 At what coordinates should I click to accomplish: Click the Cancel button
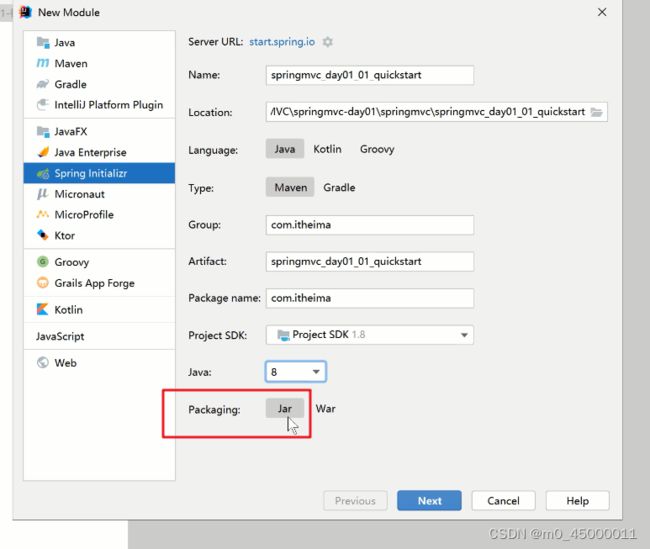pos(503,500)
